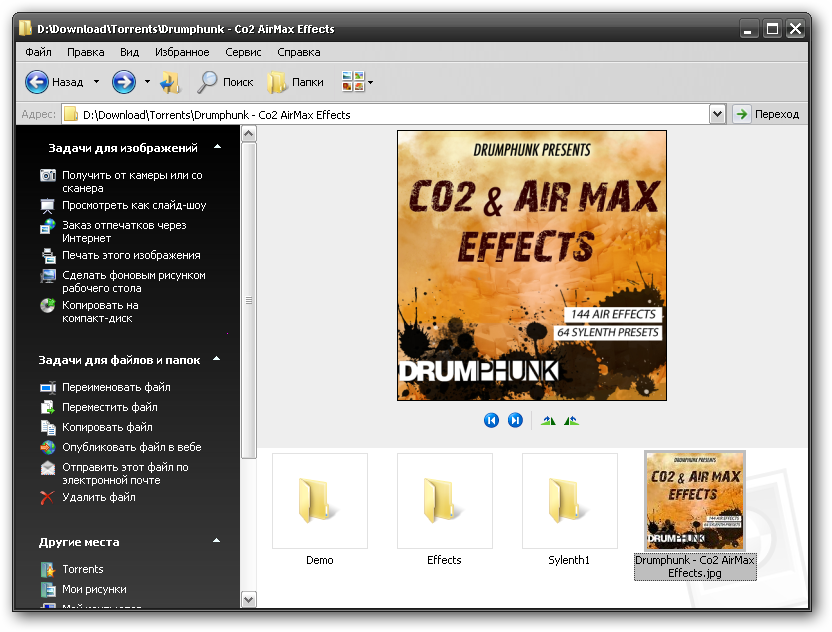
Task: Open the Назад history dropdown arrow
Action: (96, 82)
